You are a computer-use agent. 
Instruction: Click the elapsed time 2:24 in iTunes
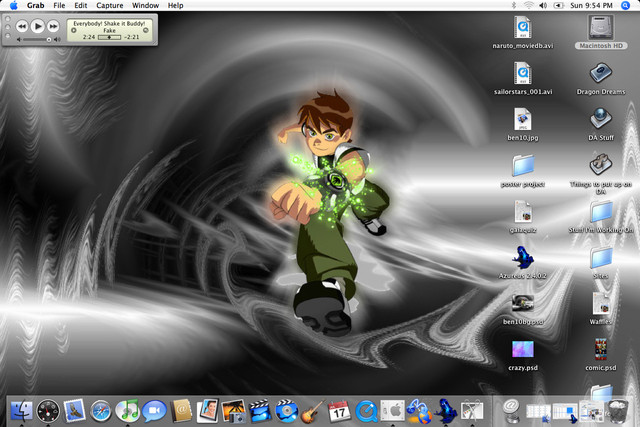point(89,37)
